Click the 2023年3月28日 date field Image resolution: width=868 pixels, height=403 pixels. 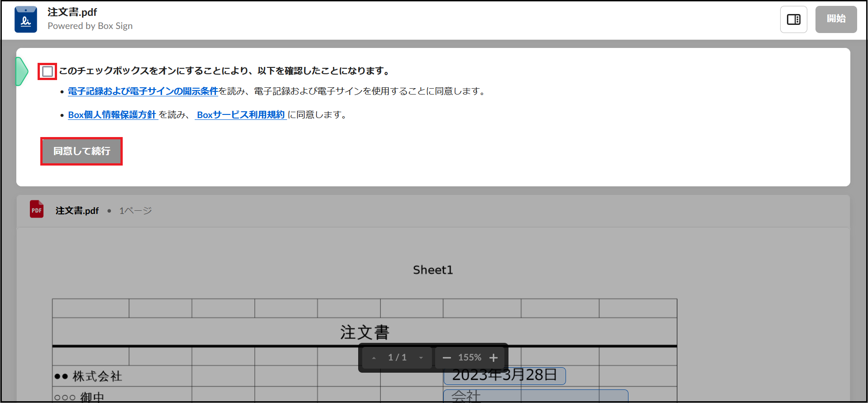point(504,376)
